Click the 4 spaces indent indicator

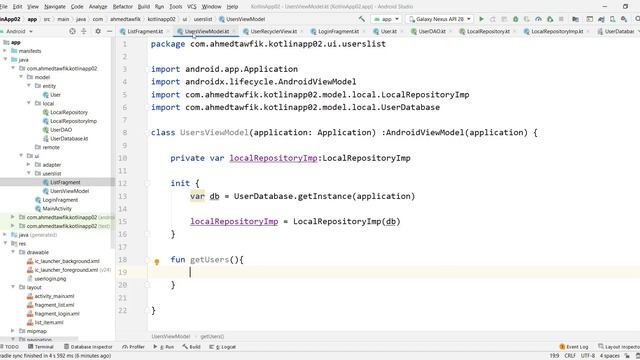[609, 356]
